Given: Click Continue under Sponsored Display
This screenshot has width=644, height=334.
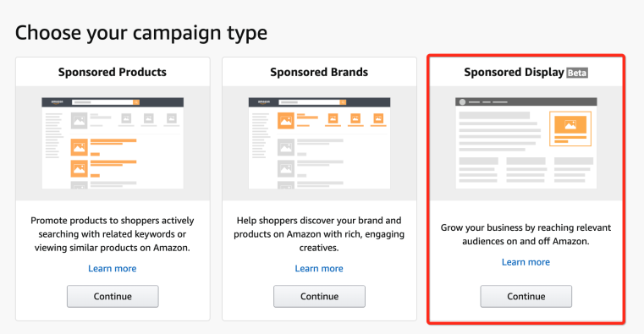Looking at the screenshot, I should pyautogui.click(x=526, y=296).
